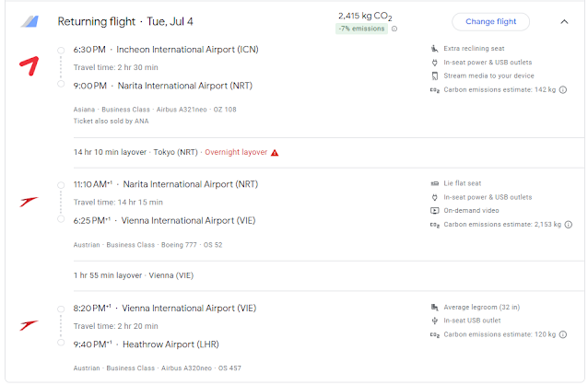Click the blue airline logo in header
Screen dimensions: 588x385
(x=31, y=22)
